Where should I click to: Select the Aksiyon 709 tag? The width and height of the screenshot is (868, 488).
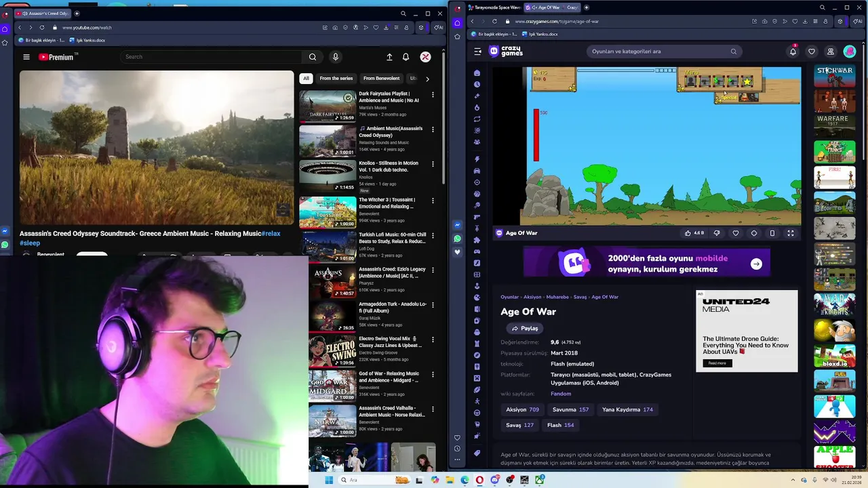[522, 409]
